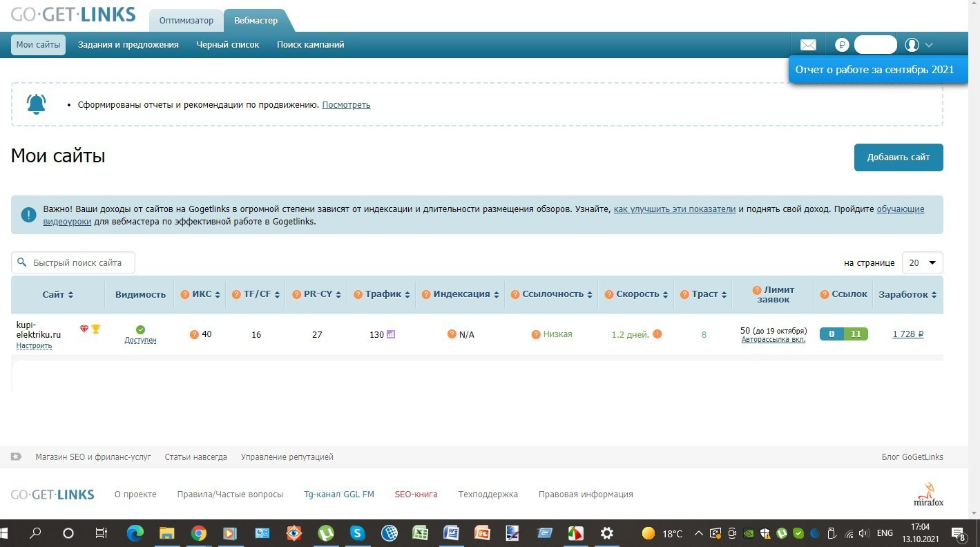The width and height of the screenshot is (980, 547).
Task: Open the traffic chart icon next to 130
Action: click(391, 334)
